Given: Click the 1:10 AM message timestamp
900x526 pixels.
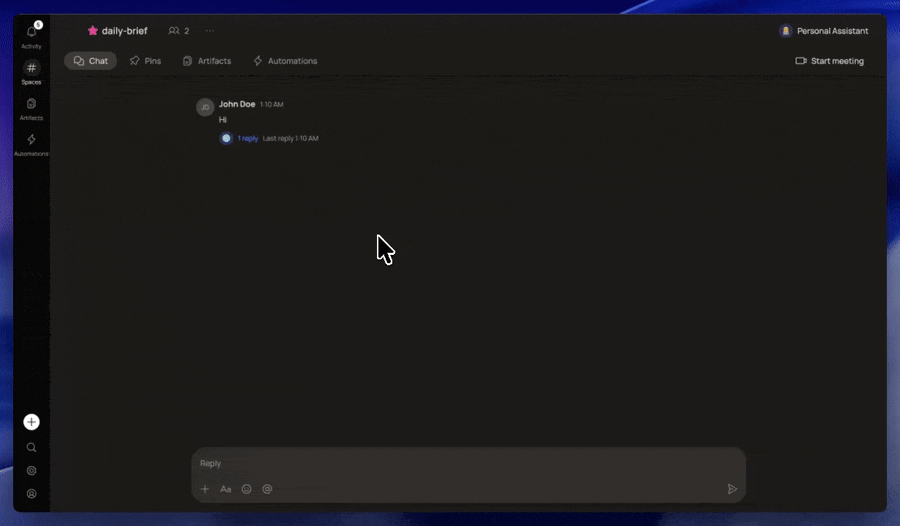Looking at the screenshot, I should pyautogui.click(x=271, y=105).
